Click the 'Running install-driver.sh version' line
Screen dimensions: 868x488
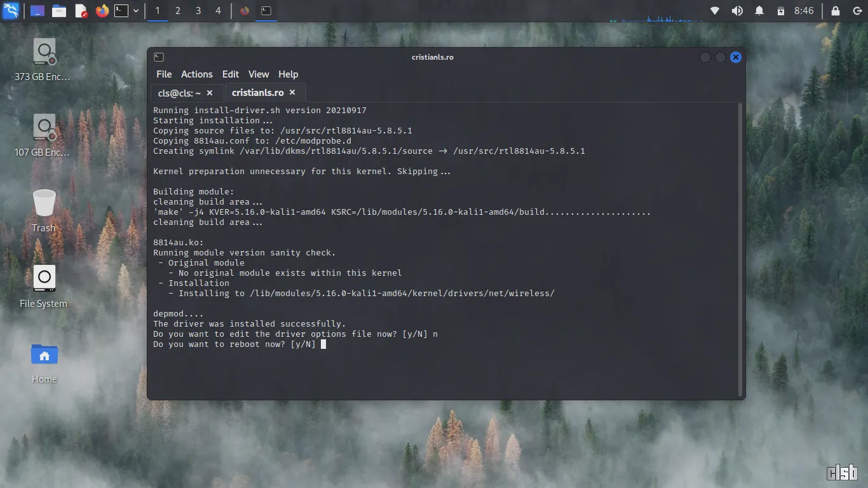pos(260,111)
